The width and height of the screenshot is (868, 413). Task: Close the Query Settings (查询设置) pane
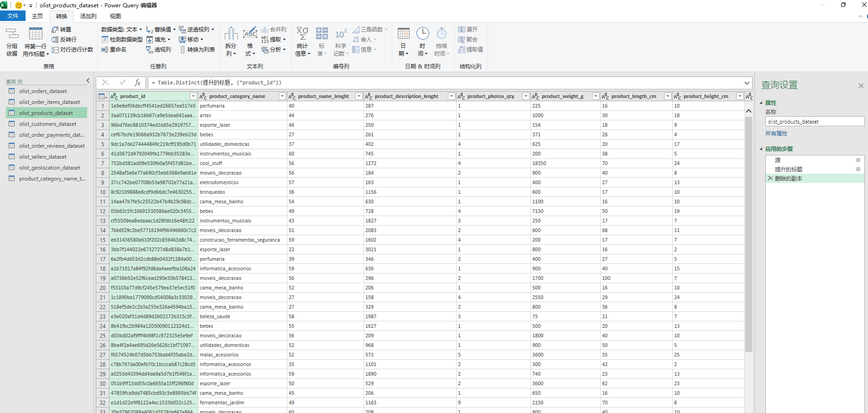coord(861,85)
